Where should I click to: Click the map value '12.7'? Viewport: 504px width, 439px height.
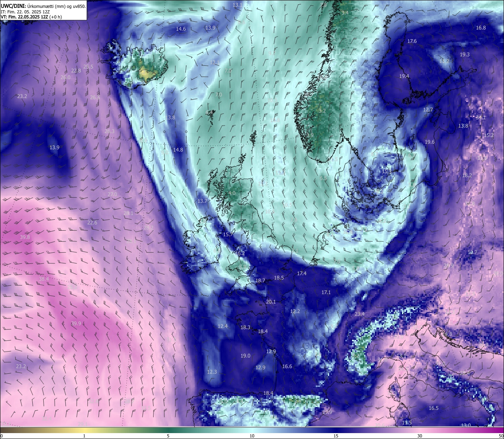428,110
